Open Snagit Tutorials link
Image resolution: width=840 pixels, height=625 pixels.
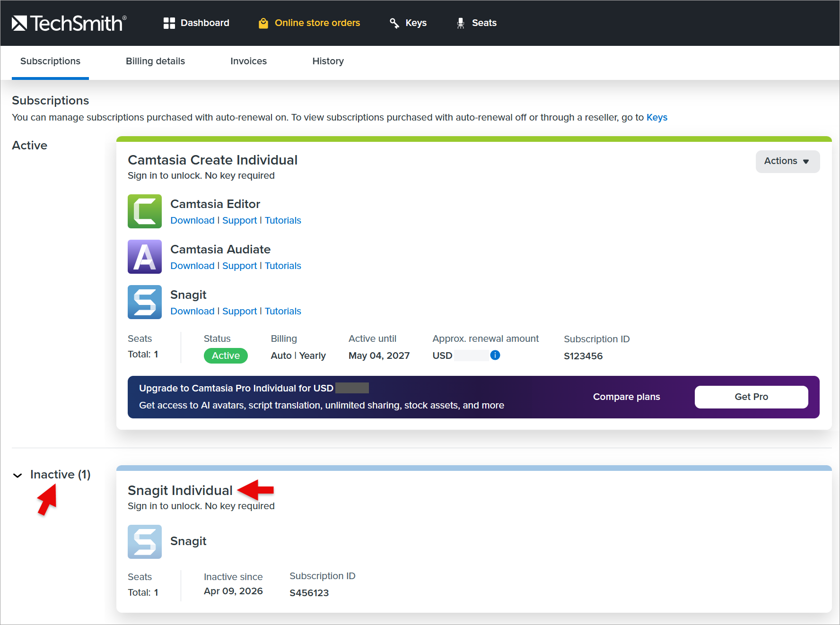(x=283, y=312)
